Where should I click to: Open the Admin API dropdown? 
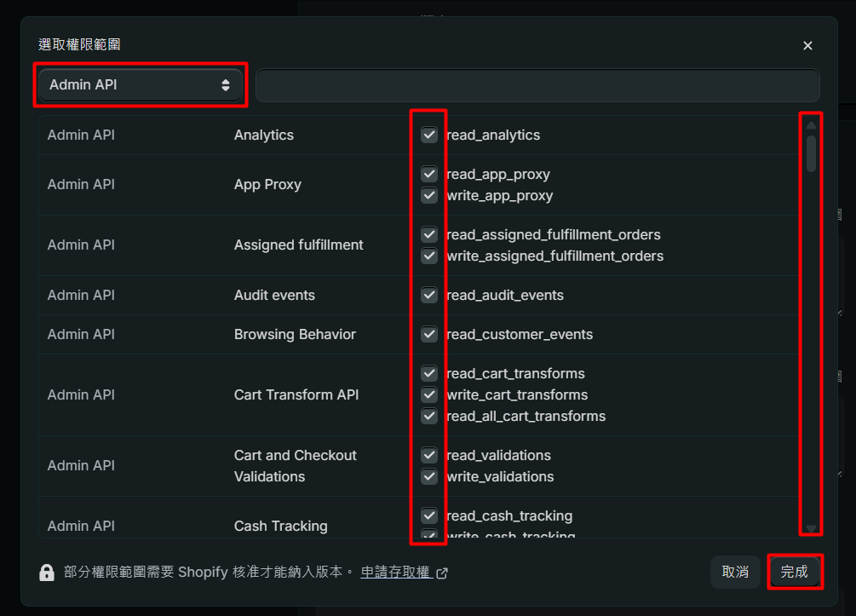pyautogui.click(x=141, y=85)
